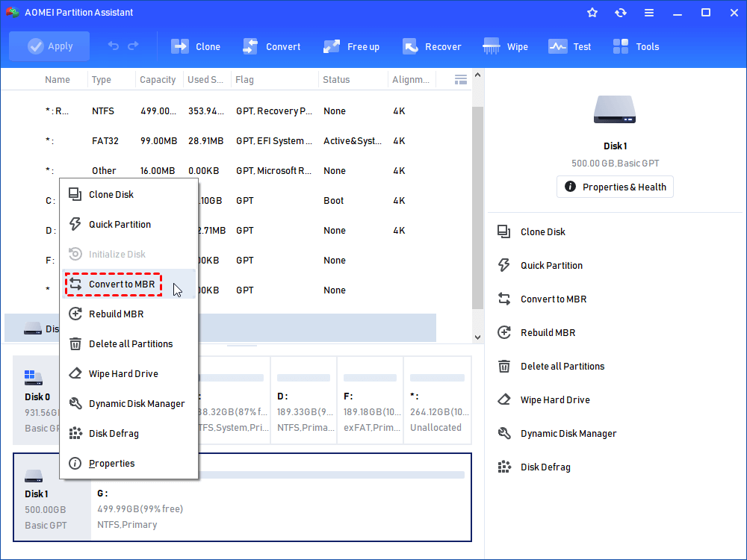The width and height of the screenshot is (747, 560).
Task: Select Clone Disk in context menu
Action: [128, 194]
